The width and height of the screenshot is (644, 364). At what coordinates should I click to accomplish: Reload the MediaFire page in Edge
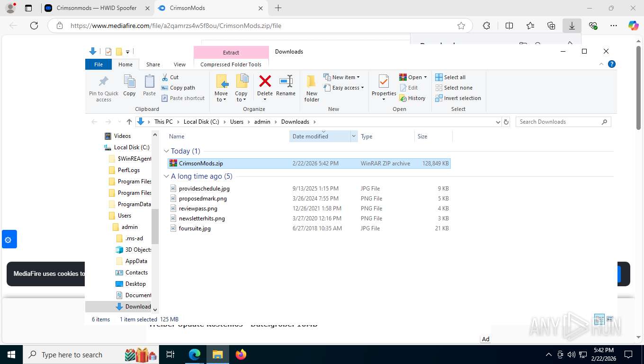[x=34, y=26]
